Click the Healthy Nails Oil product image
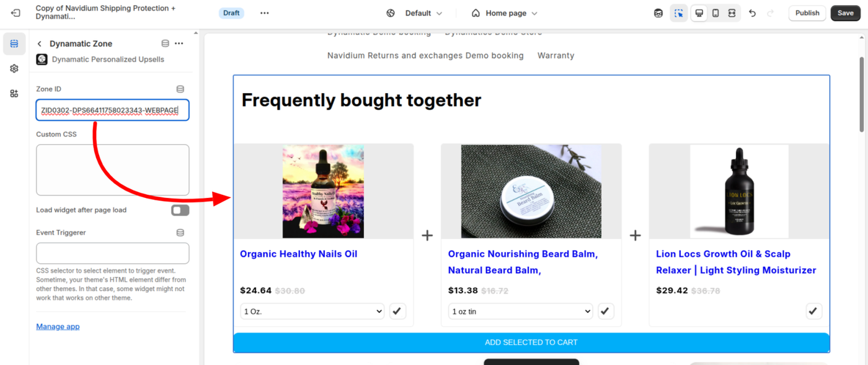The image size is (868, 365). [x=323, y=191]
